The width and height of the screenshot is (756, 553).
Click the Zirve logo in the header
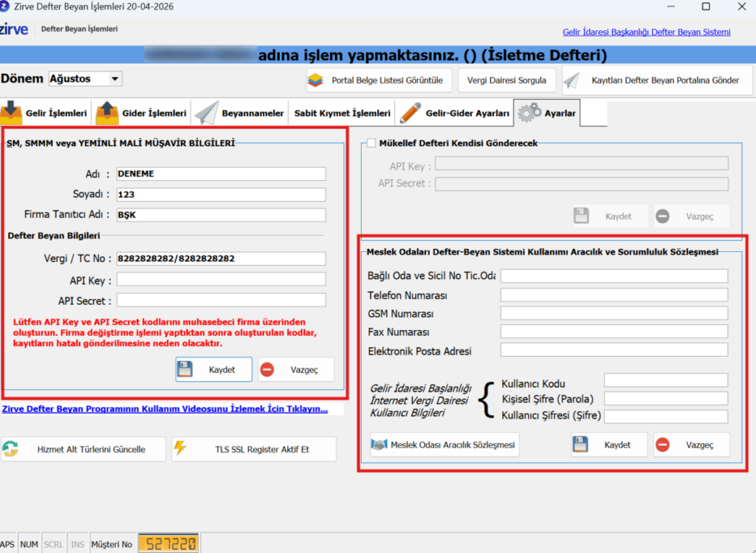[14, 29]
